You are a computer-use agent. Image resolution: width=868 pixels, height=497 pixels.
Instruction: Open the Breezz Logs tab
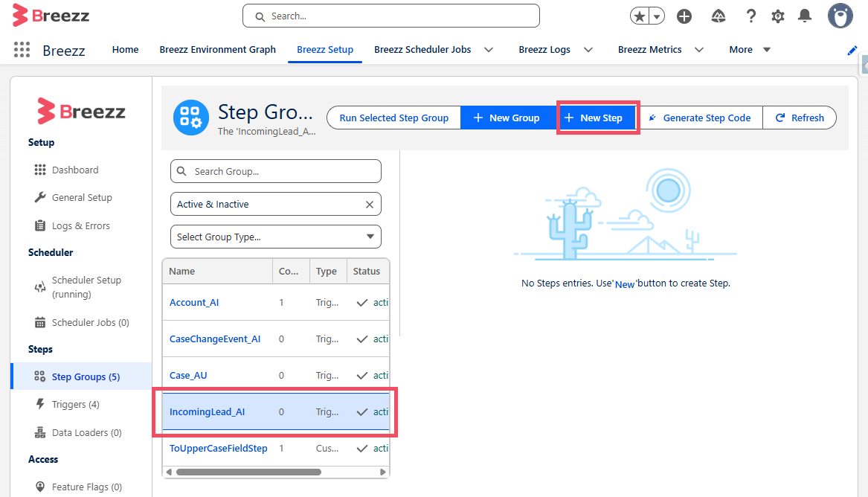pos(544,49)
